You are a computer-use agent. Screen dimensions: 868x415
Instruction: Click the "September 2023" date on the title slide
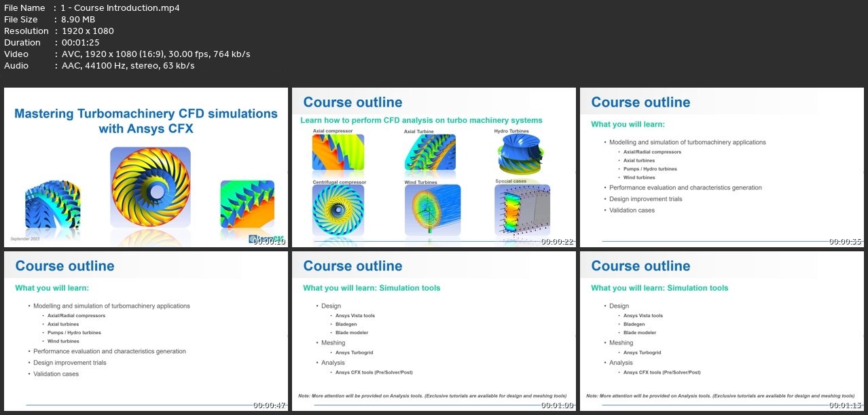point(26,238)
